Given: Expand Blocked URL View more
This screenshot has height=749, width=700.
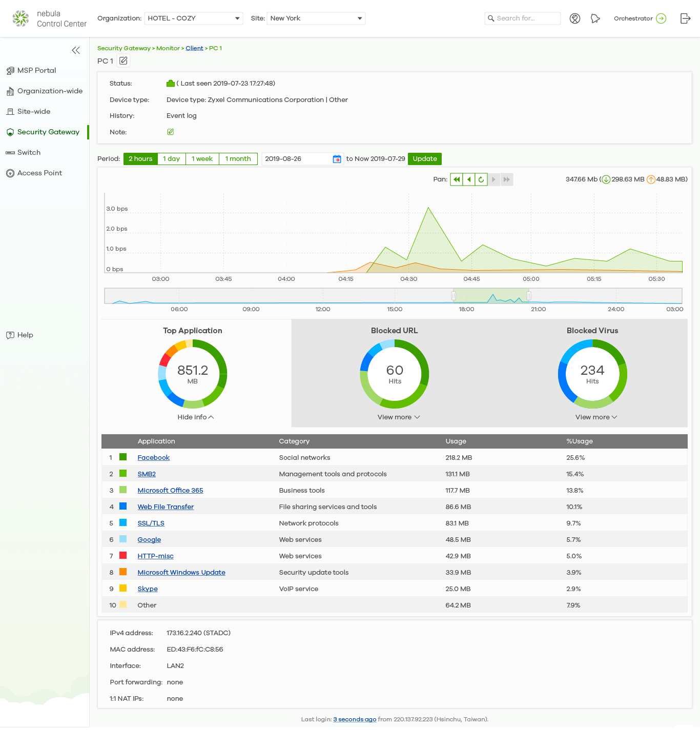Looking at the screenshot, I should pyautogui.click(x=399, y=417).
